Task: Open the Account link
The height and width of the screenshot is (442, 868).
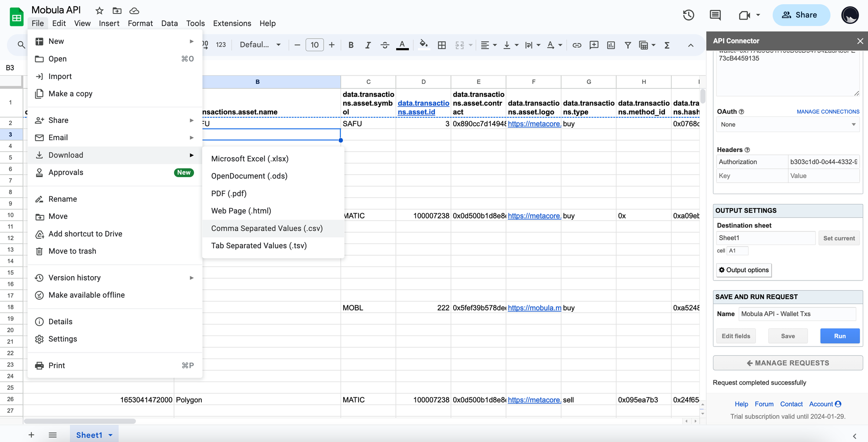Action: [825, 404]
